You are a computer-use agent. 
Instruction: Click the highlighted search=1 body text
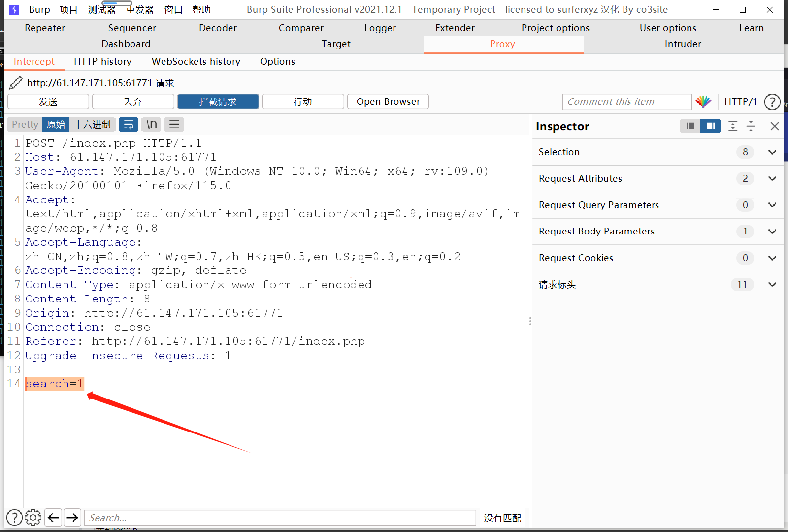[x=55, y=384]
